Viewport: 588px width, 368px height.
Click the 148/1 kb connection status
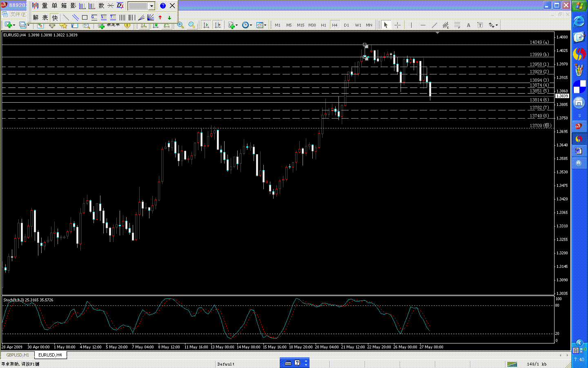[537, 364]
